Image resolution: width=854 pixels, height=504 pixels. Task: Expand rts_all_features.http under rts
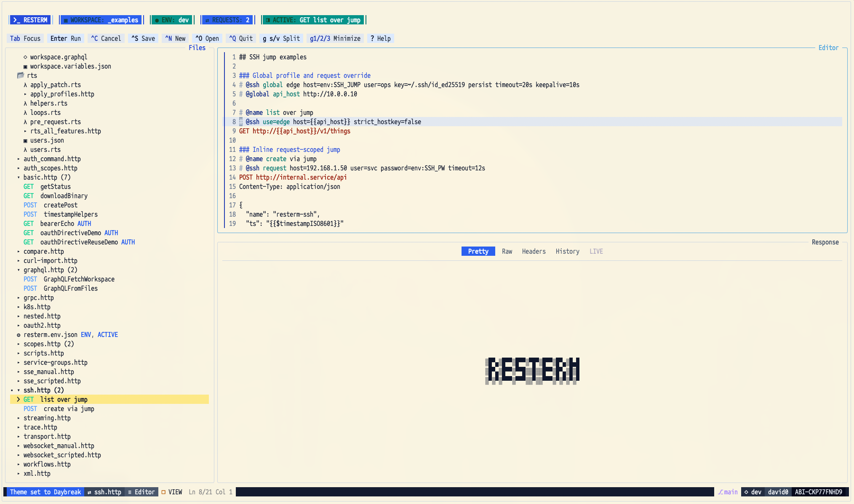25,131
